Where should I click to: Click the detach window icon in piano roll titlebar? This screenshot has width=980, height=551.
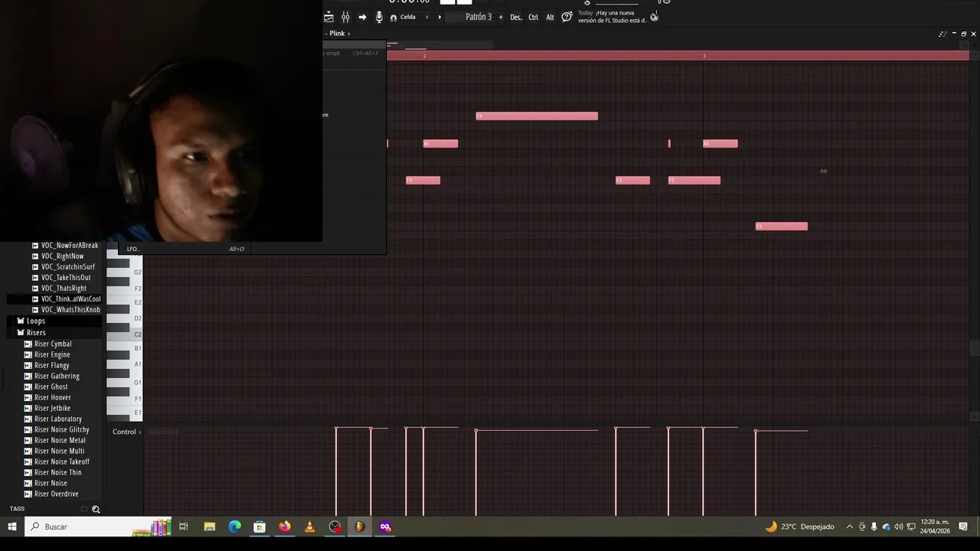pos(942,34)
